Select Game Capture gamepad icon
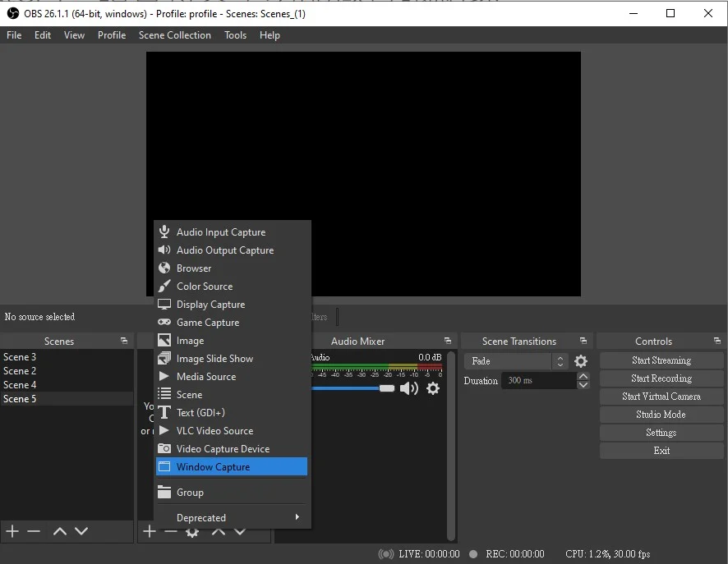Screen dimensions: 728x564 [164, 322]
